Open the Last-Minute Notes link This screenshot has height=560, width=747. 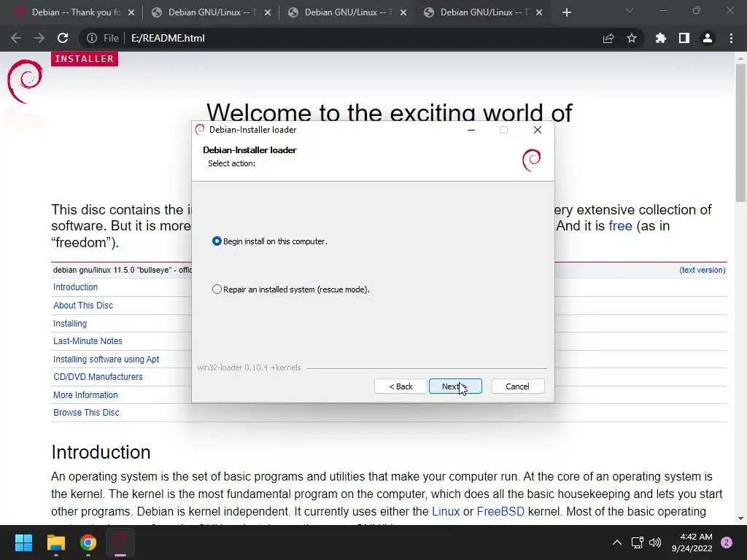tap(88, 341)
